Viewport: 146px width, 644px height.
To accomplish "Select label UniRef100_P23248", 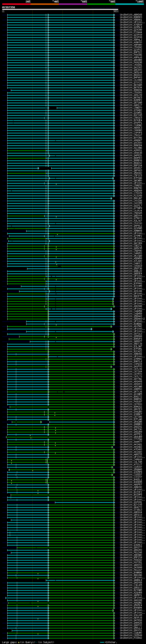I will click(x=131, y=196).
